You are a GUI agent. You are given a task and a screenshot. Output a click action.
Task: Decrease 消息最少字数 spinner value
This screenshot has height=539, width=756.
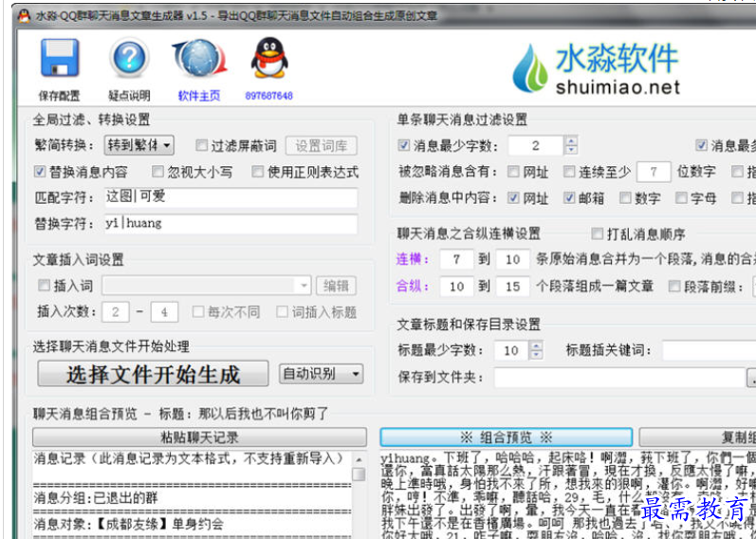click(x=571, y=150)
